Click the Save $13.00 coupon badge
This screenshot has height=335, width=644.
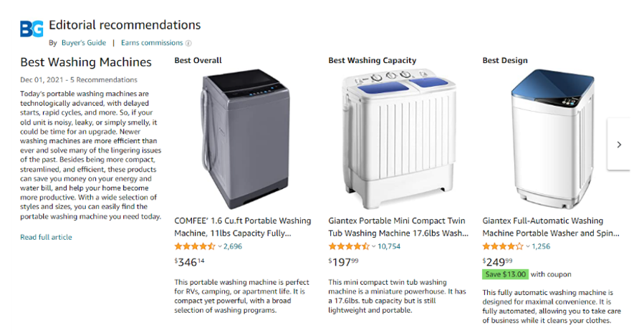(x=505, y=274)
